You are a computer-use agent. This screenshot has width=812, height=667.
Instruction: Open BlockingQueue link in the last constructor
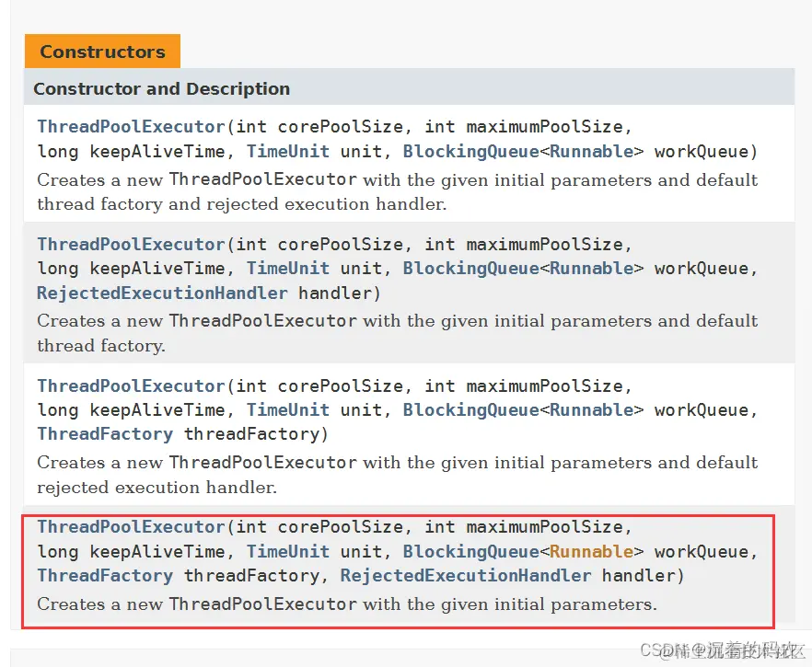click(x=471, y=552)
